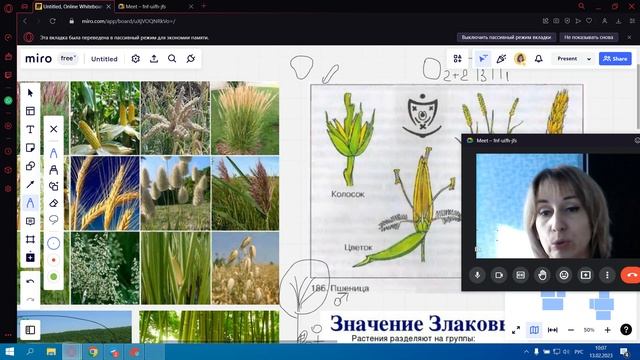Select the connection line arrow tool

[30, 184]
